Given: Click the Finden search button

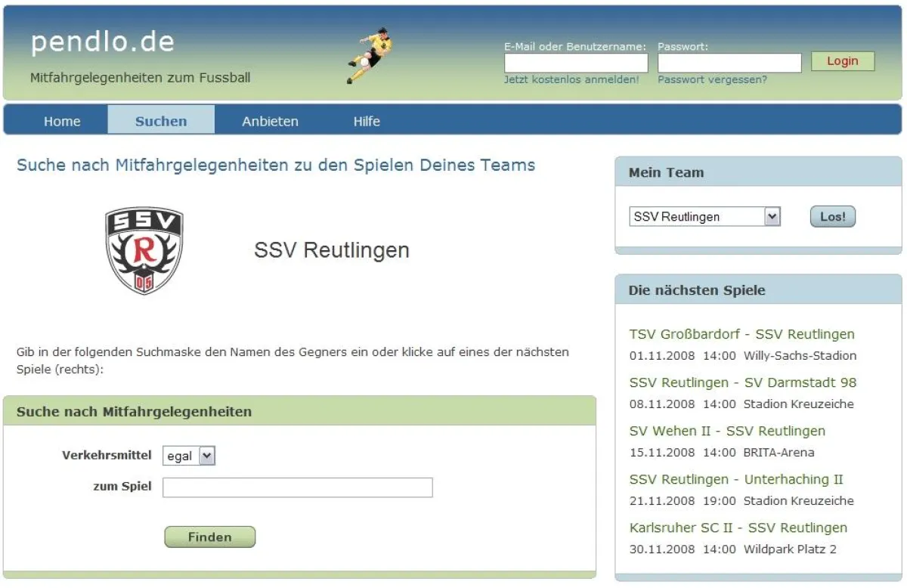Looking at the screenshot, I should [x=209, y=537].
